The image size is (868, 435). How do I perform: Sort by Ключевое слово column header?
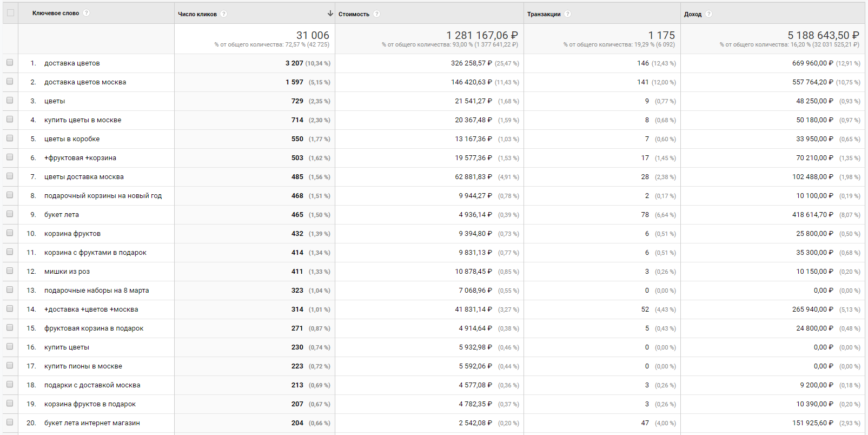56,13
